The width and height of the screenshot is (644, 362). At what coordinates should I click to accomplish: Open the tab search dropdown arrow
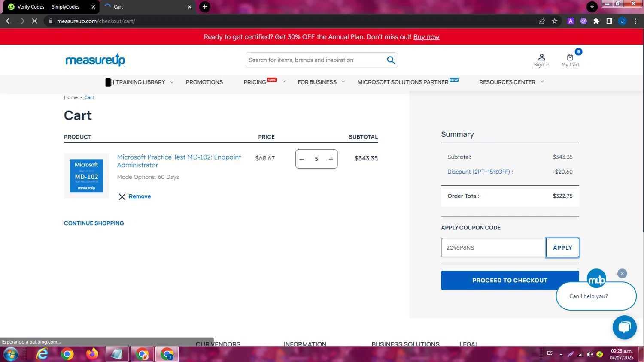tap(592, 7)
